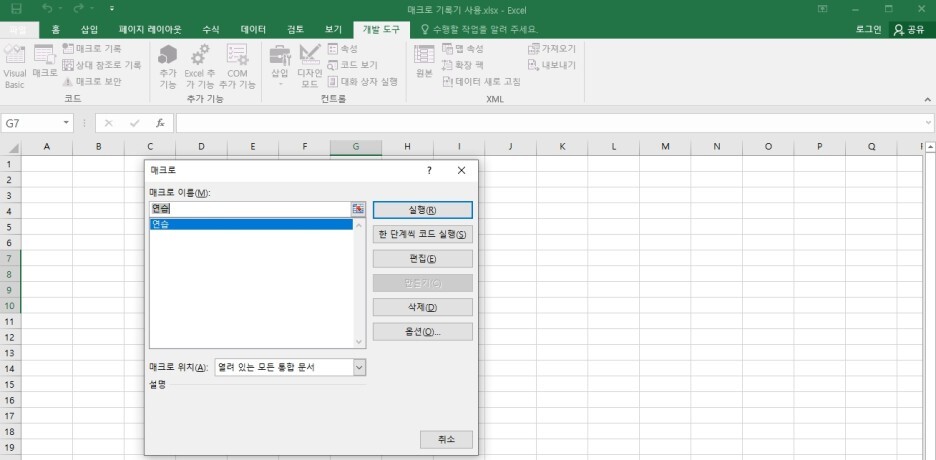Image resolution: width=936 pixels, height=460 pixels.
Task: Click 로그인 in the title area
Action: (868, 29)
